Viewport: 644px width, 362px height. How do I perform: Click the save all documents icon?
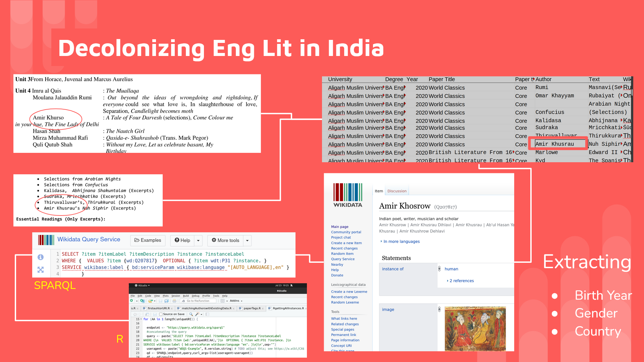coord(166,301)
